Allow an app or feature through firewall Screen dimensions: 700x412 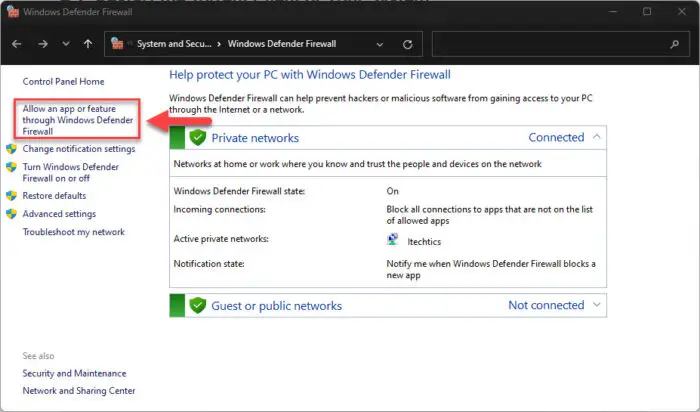[78, 120]
